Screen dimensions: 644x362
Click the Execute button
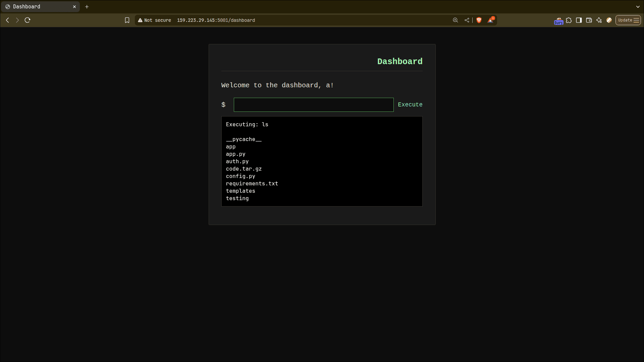[x=410, y=104]
